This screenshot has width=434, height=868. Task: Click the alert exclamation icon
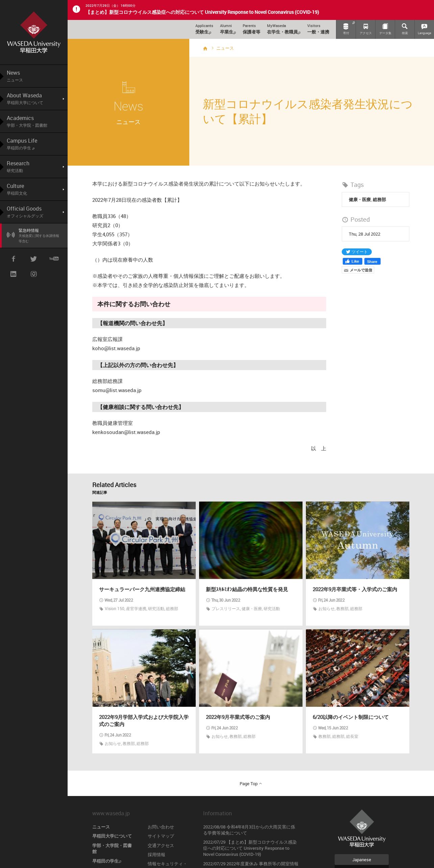tap(76, 9)
